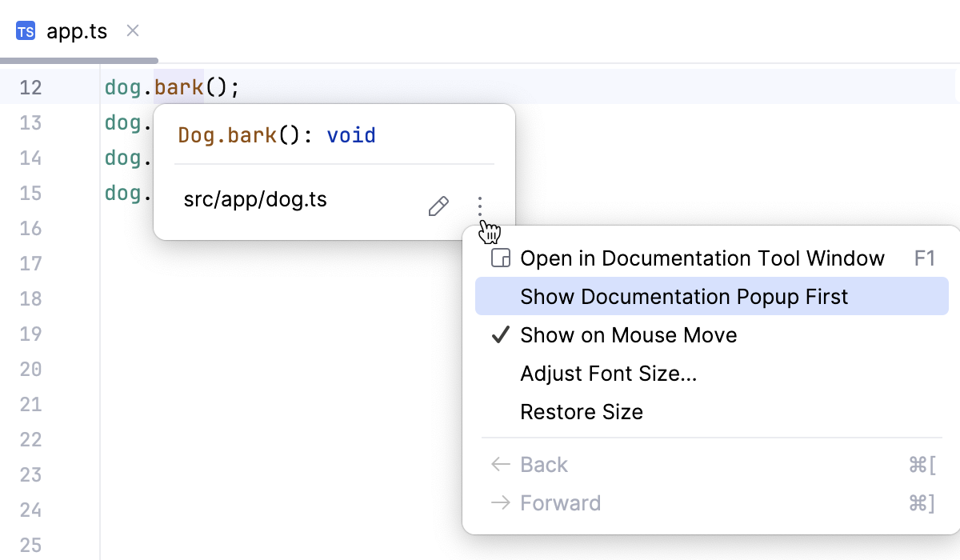This screenshot has width=960, height=560.
Task: Select Restore Size menu entry
Action: coord(582,412)
